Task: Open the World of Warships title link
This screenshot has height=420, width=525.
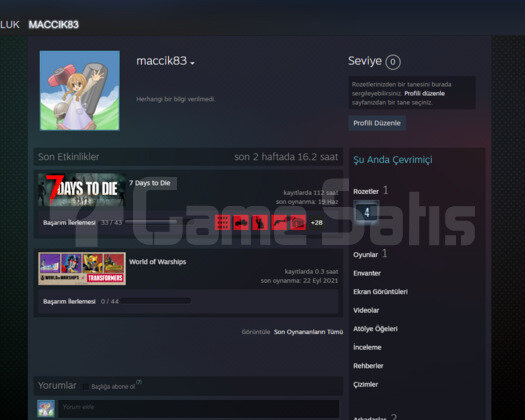Action: click(x=157, y=262)
